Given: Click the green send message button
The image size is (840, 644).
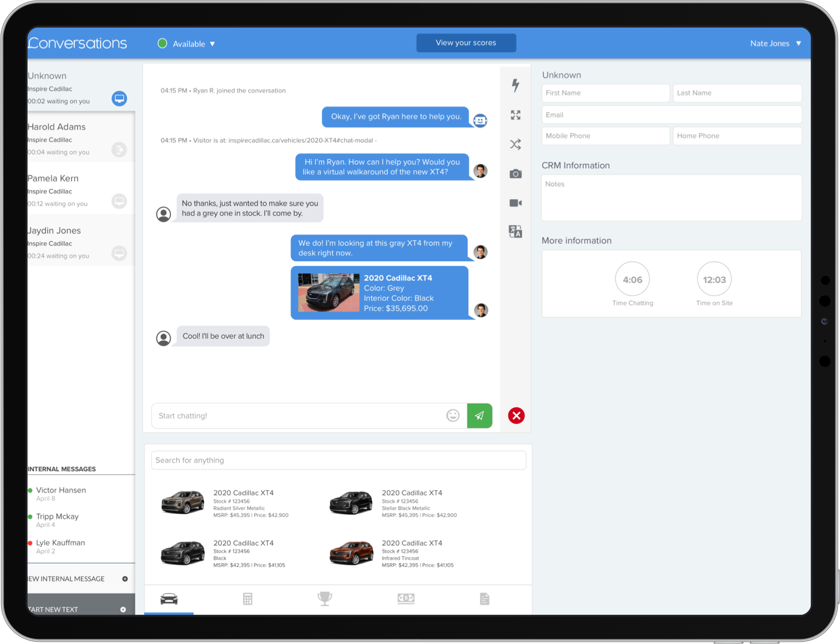Looking at the screenshot, I should click(480, 416).
